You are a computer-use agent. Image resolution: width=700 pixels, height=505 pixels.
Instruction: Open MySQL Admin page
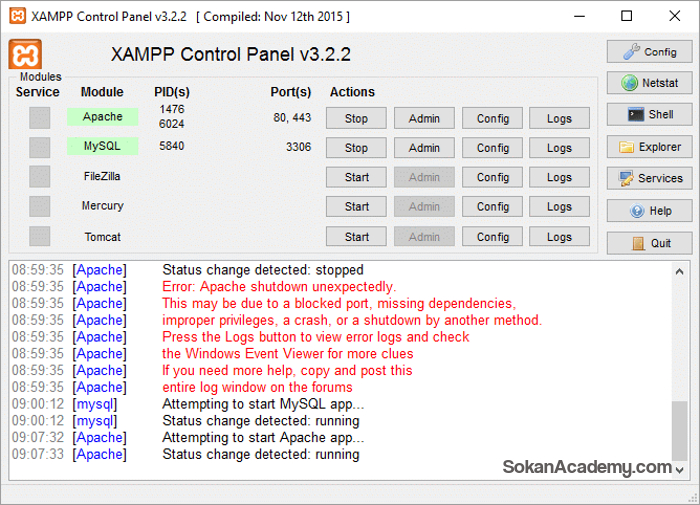click(x=424, y=148)
